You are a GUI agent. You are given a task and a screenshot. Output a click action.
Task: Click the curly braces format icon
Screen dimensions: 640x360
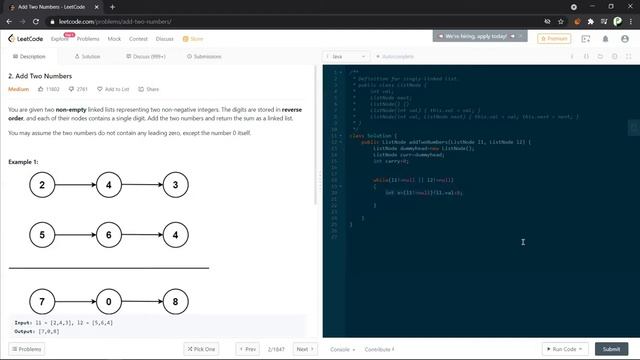(x=586, y=56)
